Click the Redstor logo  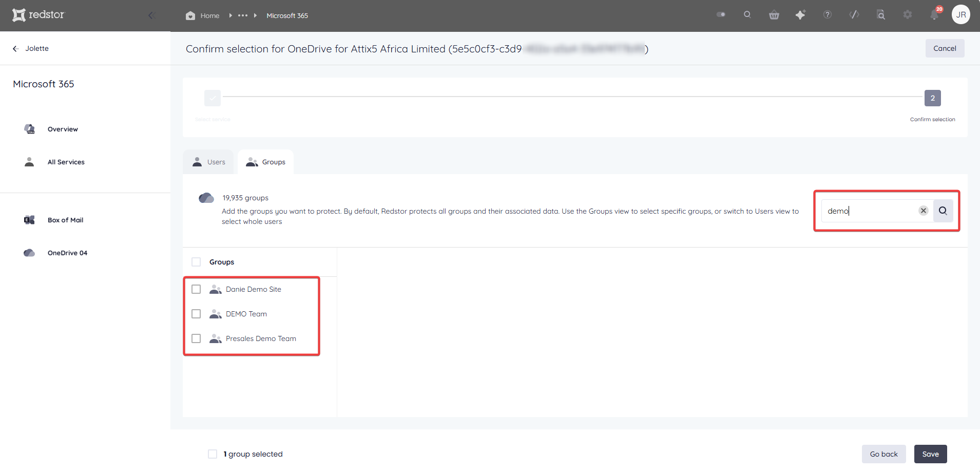tap(39, 15)
